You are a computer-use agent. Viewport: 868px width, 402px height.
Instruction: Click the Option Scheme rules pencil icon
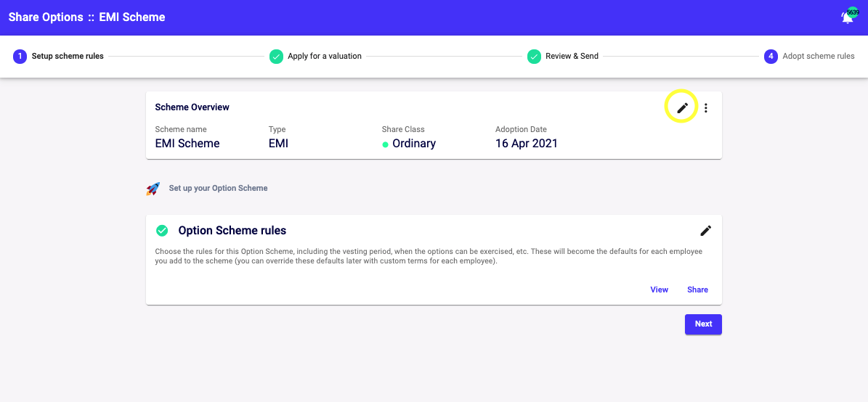(706, 230)
